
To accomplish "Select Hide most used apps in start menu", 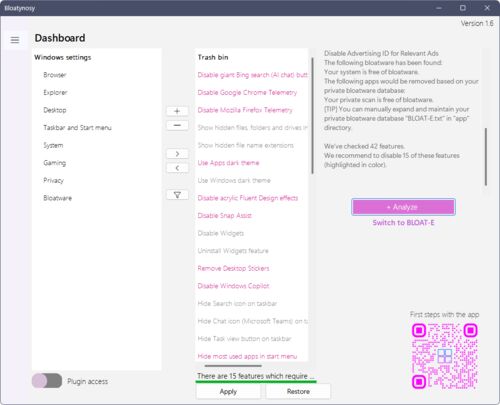I will [x=247, y=356].
